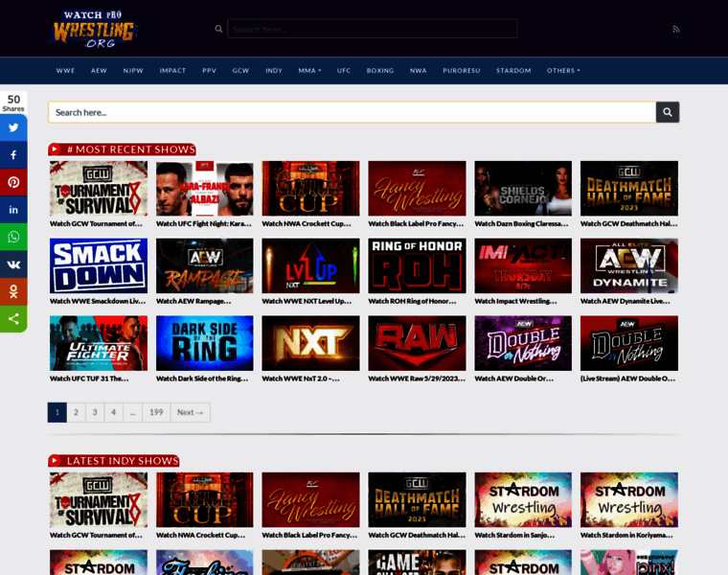
Task: Click the Next page button
Action: pos(191,412)
